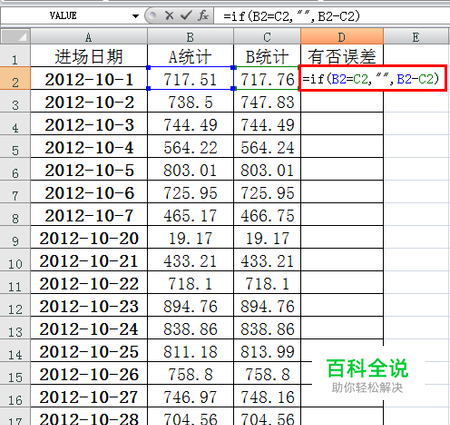Select cell with value 717.51
This screenshot has width=450, height=425.
190,79
